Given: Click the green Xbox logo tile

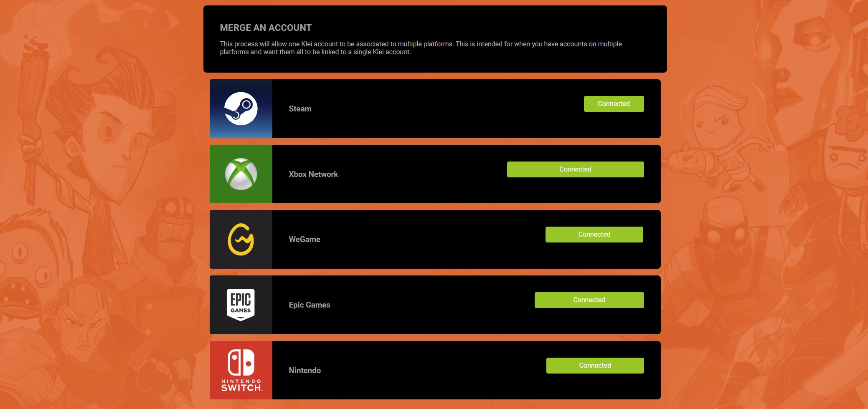Looking at the screenshot, I should (241, 174).
